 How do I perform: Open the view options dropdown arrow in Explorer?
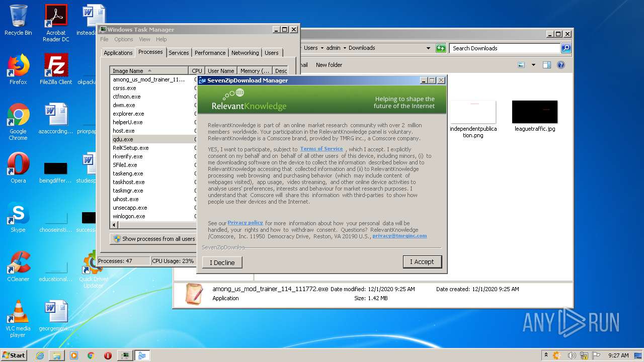click(533, 65)
